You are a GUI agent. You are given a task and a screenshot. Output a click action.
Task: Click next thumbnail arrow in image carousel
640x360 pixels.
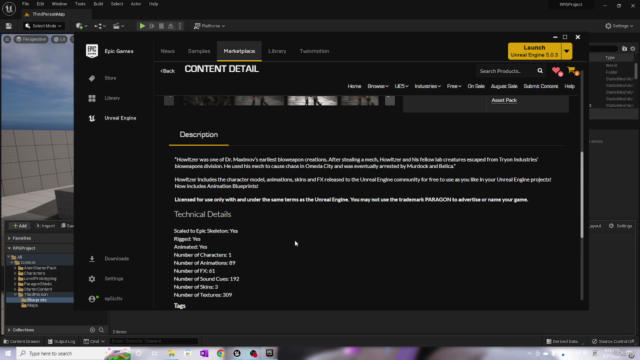click(390, 100)
